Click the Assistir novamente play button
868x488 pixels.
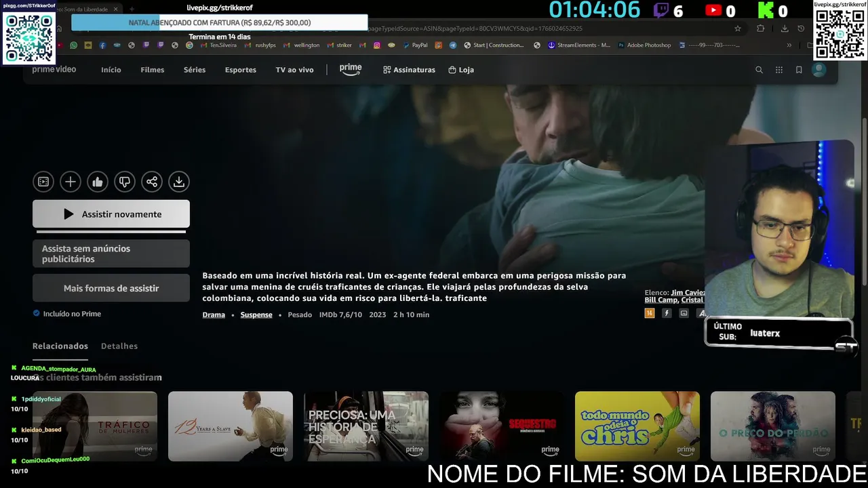(x=111, y=214)
